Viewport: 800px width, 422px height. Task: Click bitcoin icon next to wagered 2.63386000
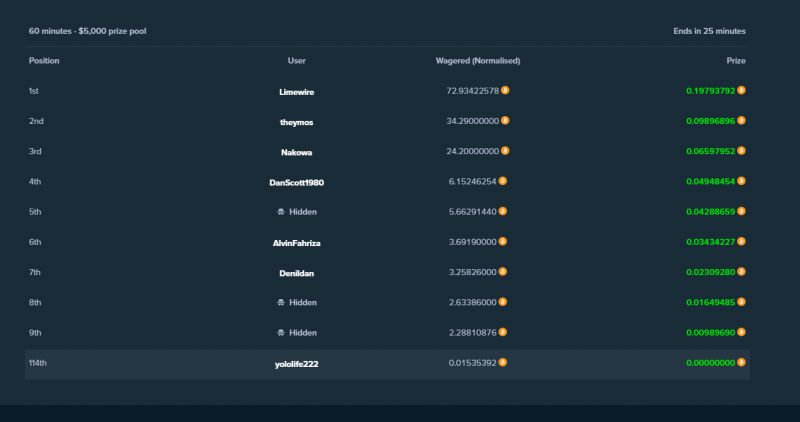pos(503,302)
